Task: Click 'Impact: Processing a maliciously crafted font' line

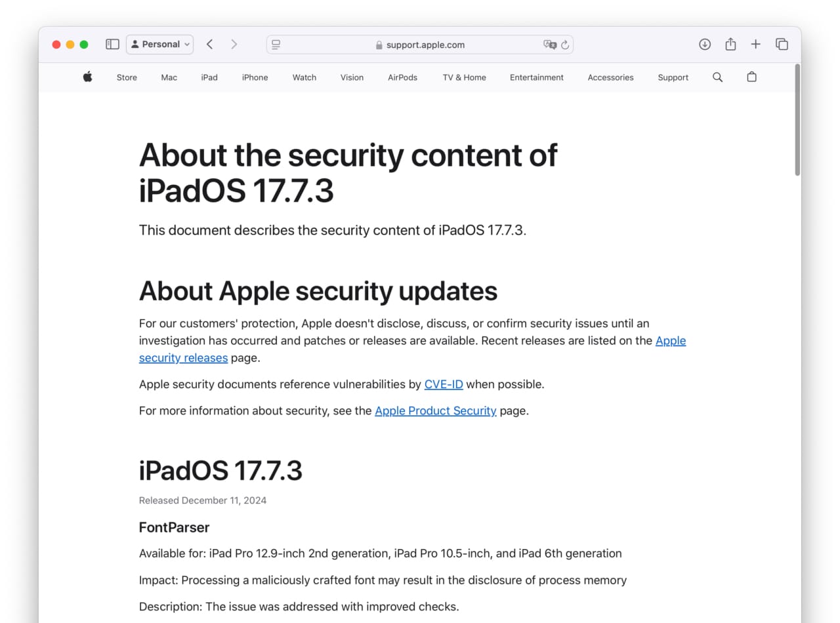Action: coord(383,580)
